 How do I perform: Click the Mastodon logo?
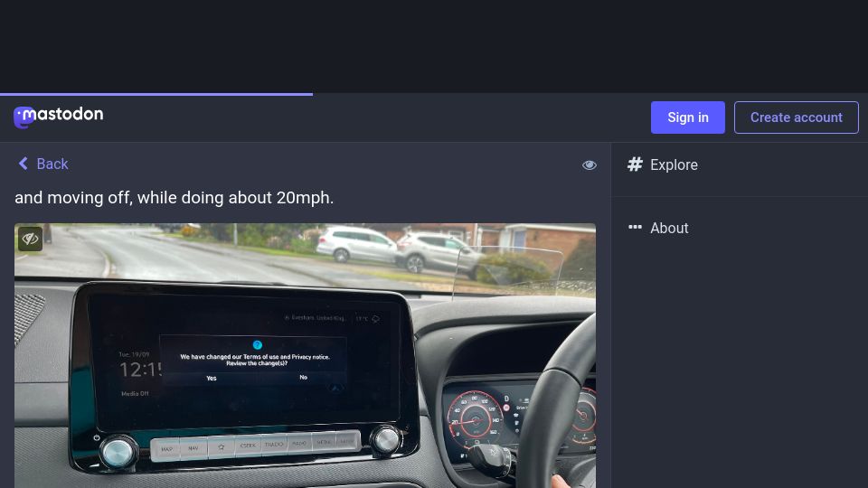point(58,117)
